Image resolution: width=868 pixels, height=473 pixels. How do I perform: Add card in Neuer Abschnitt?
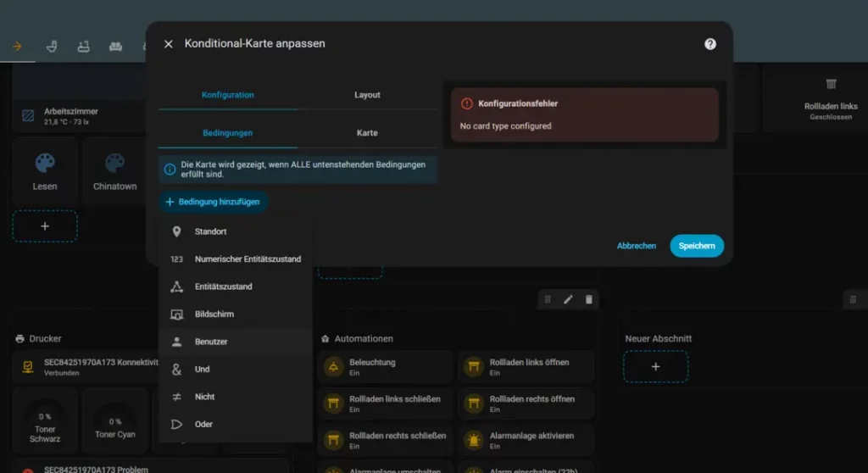[655, 367]
